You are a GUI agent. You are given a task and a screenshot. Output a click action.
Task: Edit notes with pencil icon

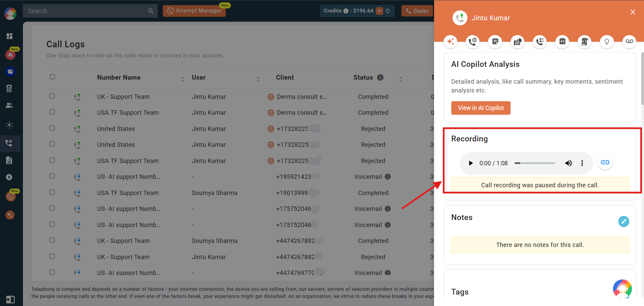pos(623,221)
